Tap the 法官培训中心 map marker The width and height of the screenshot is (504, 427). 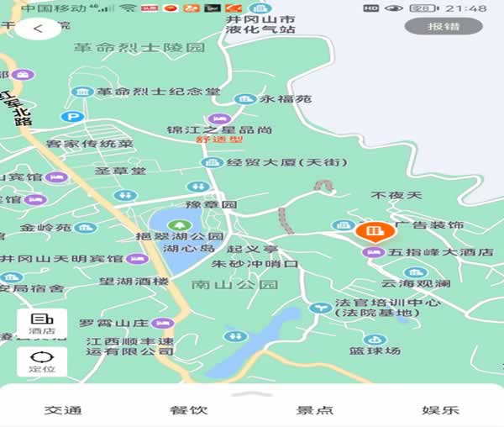point(319,308)
